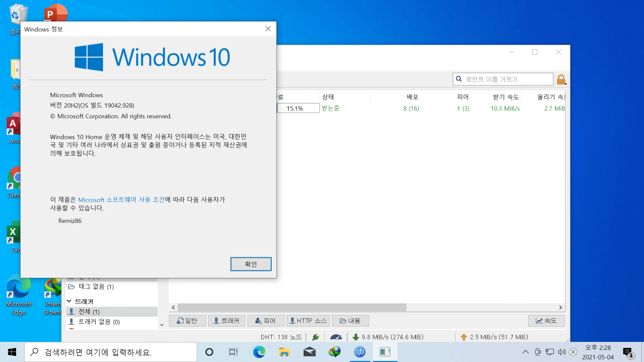Viewport: 644px width, 362px height.
Task: Select the 받는중 status cell
Action: (x=330, y=108)
